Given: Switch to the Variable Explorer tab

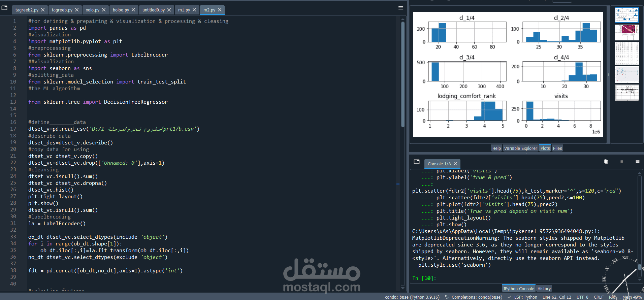Looking at the screenshot, I should click(x=520, y=148).
